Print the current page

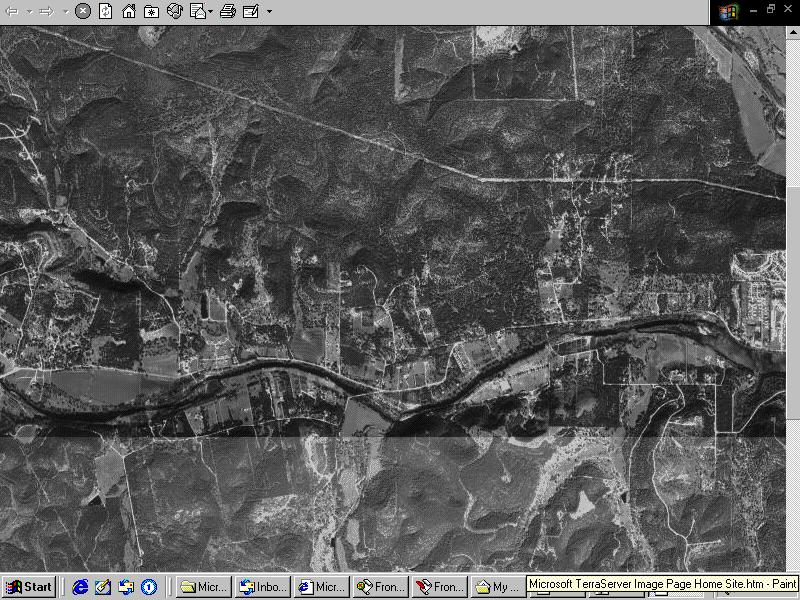tap(227, 12)
